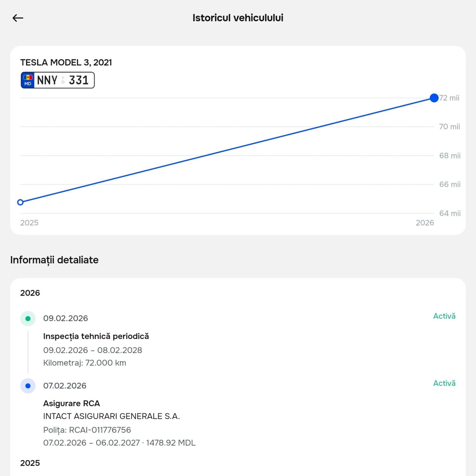Click the blue RCA insurance dot icon
Viewport: 476px width, 476px height.
pyautogui.click(x=28, y=386)
